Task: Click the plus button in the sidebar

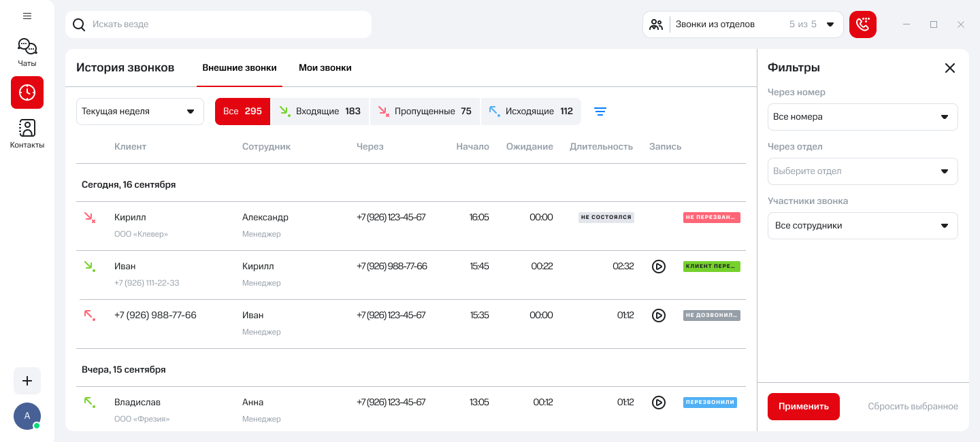Action: 27,381
